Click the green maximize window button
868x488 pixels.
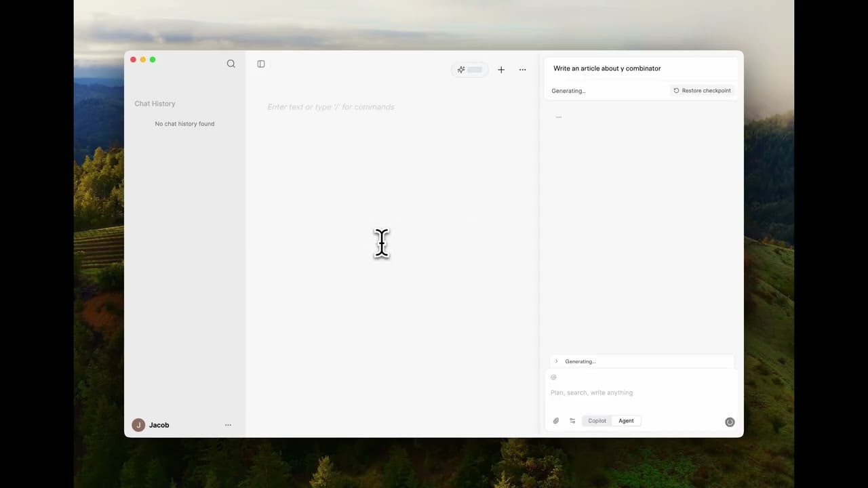point(153,60)
